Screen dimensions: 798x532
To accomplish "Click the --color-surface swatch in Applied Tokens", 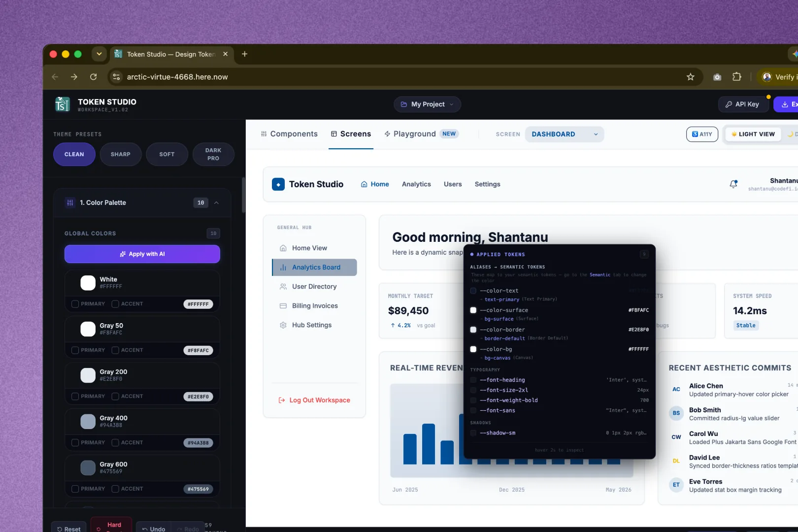I will pos(473,310).
